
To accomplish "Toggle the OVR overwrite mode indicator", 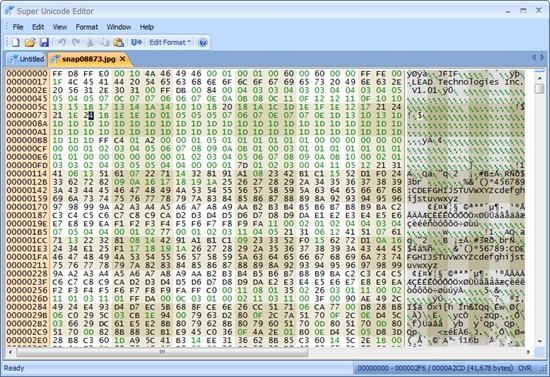I will pyautogui.click(x=525, y=368).
